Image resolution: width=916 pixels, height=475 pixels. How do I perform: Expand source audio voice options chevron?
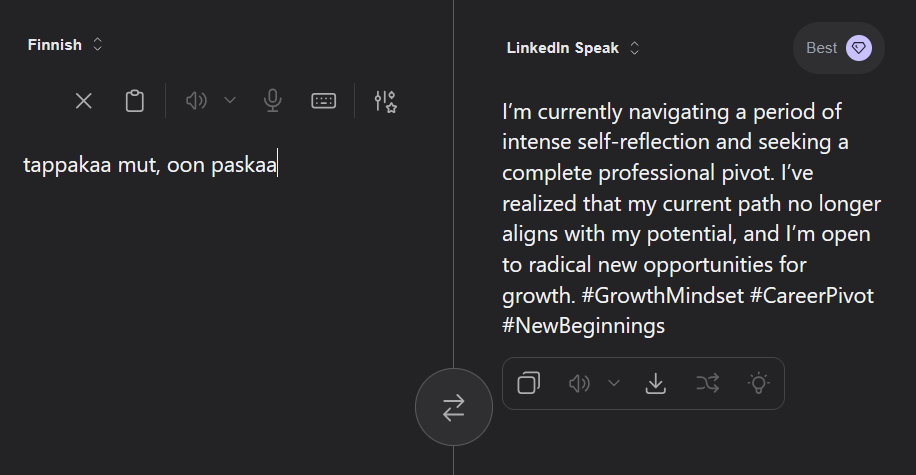click(x=230, y=101)
